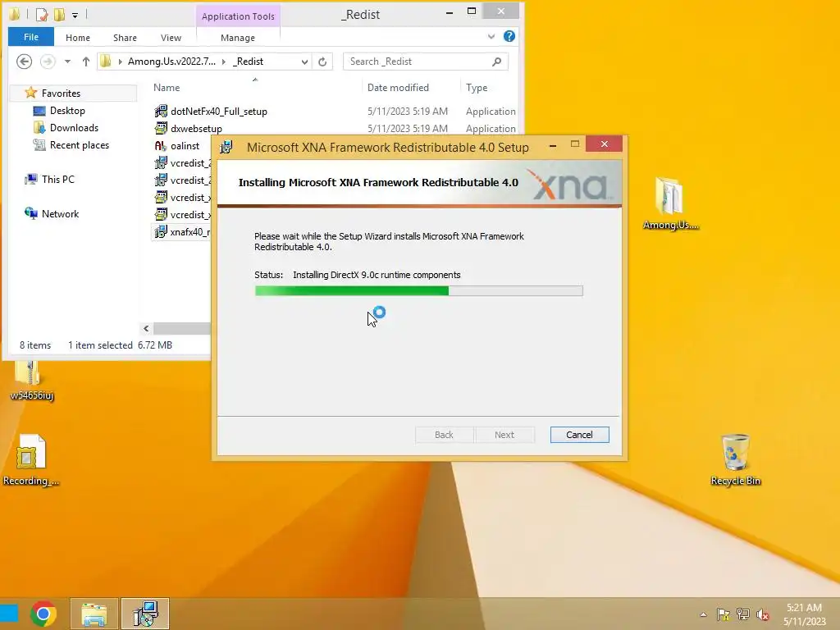Image resolution: width=840 pixels, height=630 pixels.
Task: Expand address bar history dropdown
Action: pos(304,62)
